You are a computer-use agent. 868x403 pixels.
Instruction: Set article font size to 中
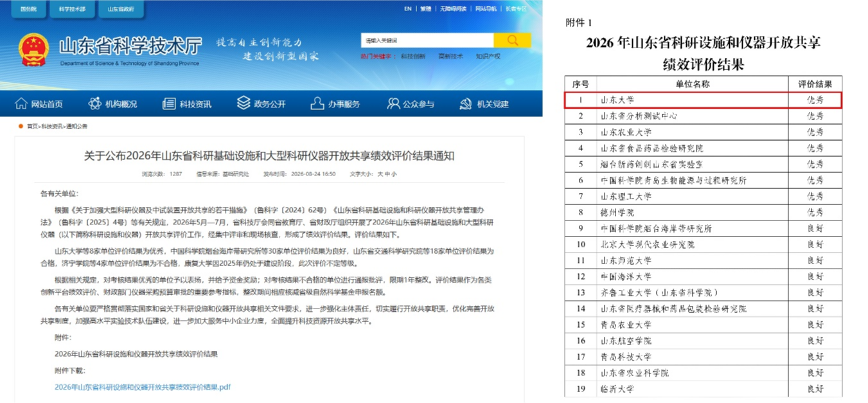[x=387, y=174]
